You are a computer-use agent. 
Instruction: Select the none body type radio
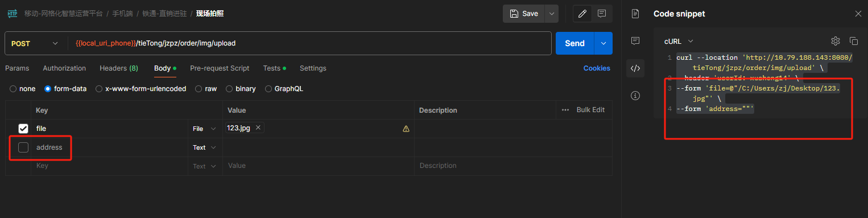point(13,89)
